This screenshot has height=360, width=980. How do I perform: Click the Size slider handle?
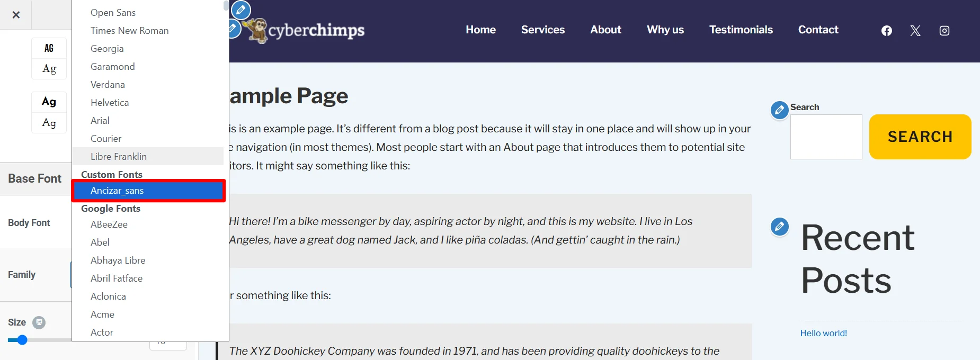click(22, 340)
